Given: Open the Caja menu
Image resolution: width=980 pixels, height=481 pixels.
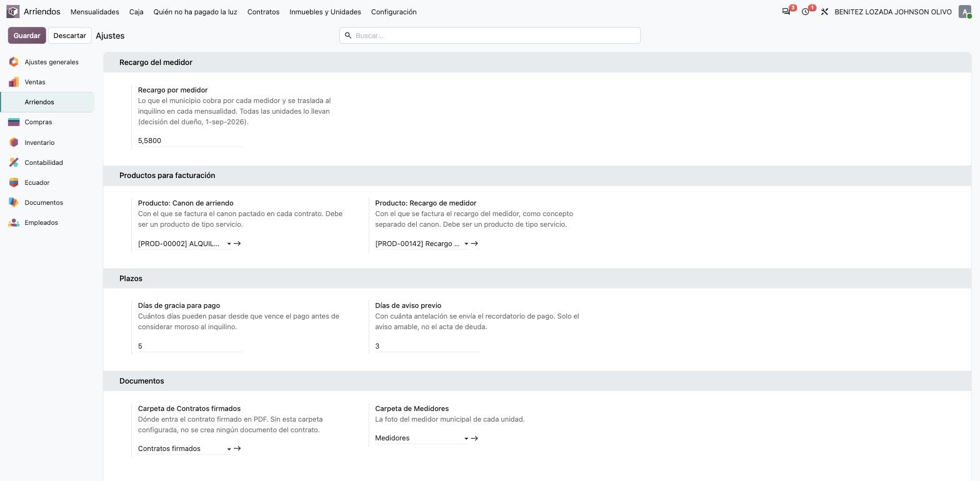Looking at the screenshot, I should click(136, 12).
